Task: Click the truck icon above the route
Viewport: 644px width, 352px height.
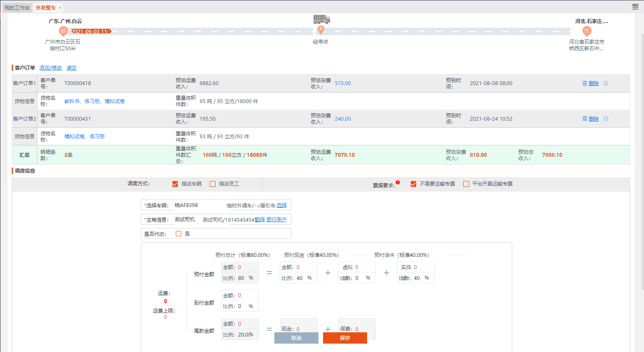Action: tap(321, 19)
